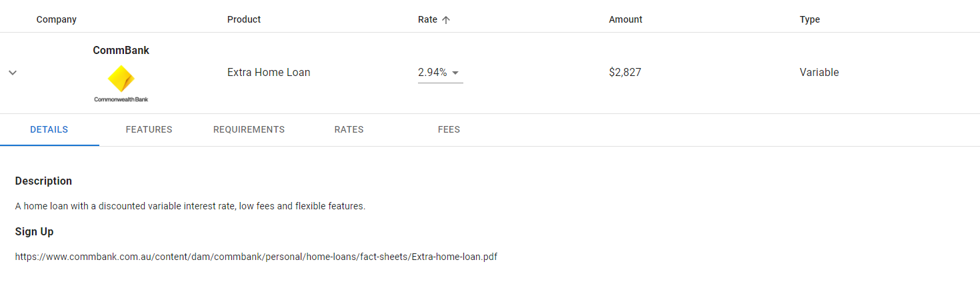Click the Type column header
980x296 pixels.
809,19
